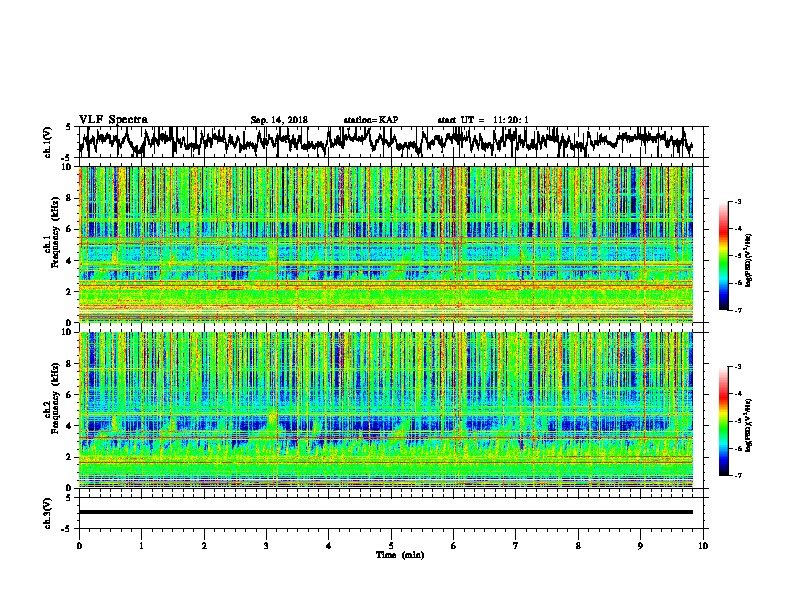Click the '-3' label on ch.1 colorbar

coord(737,202)
